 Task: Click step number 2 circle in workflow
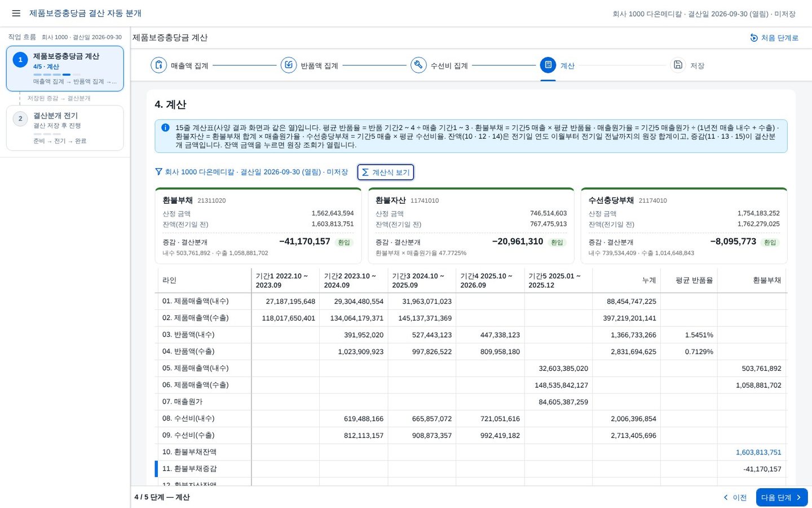click(x=20, y=119)
